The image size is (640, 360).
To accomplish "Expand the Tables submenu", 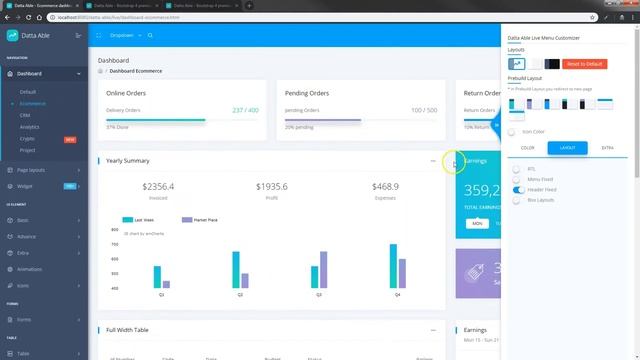I will [x=79, y=353].
